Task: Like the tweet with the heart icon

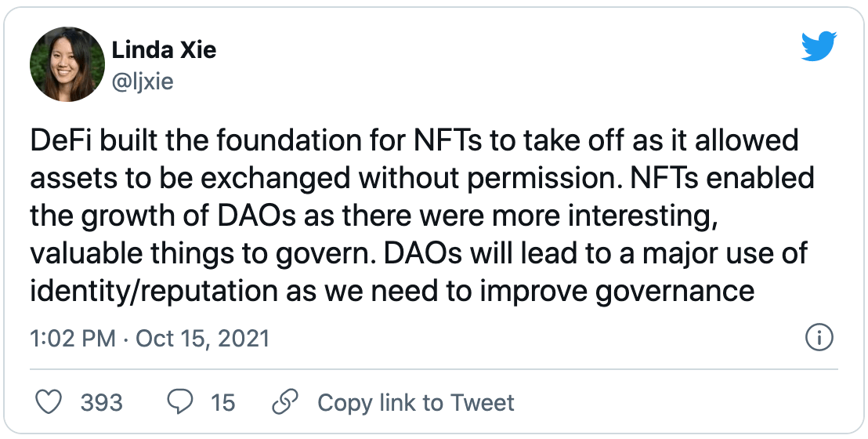Action: [49, 403]
